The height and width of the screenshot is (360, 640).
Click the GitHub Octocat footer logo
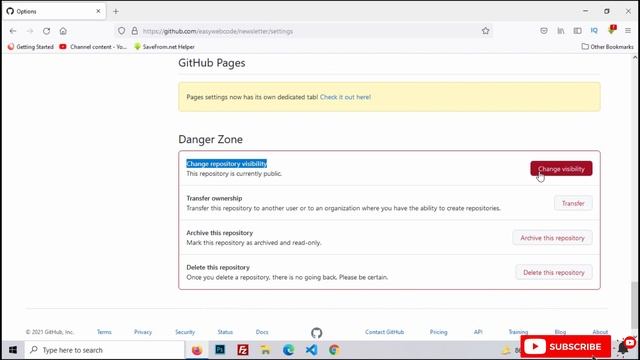click(x=316, y=333)
